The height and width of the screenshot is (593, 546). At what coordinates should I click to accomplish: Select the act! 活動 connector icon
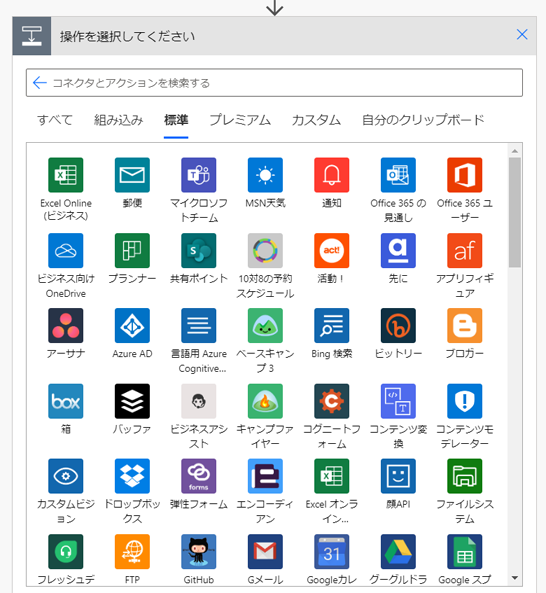[x=332, y=250]
